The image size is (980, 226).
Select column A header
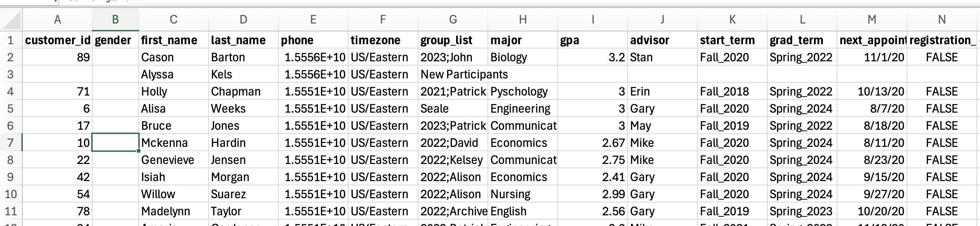[57, 19]
